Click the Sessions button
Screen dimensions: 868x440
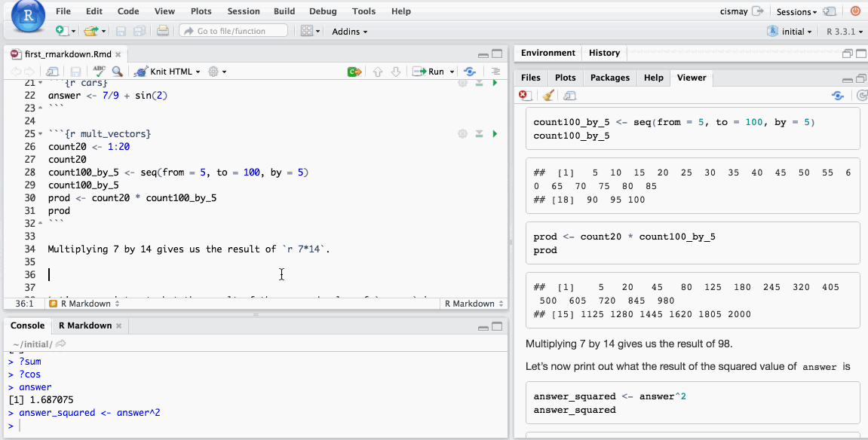(796, 11)
